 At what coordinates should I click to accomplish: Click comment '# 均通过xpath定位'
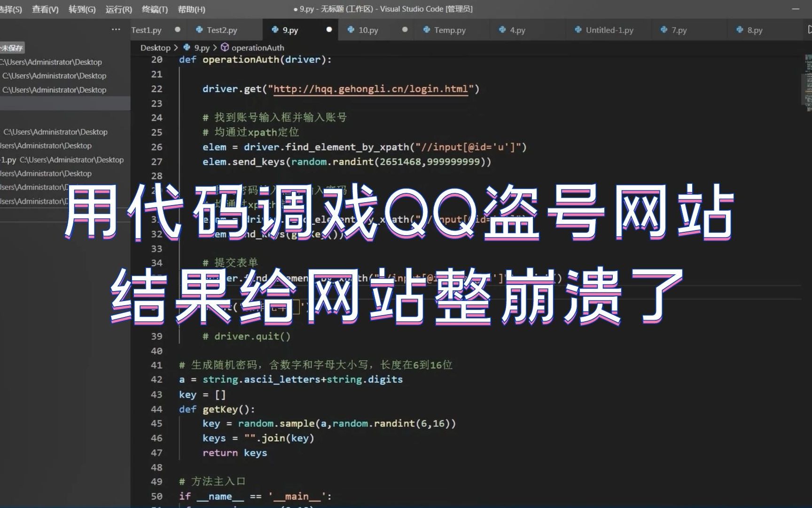click(250, 132)
